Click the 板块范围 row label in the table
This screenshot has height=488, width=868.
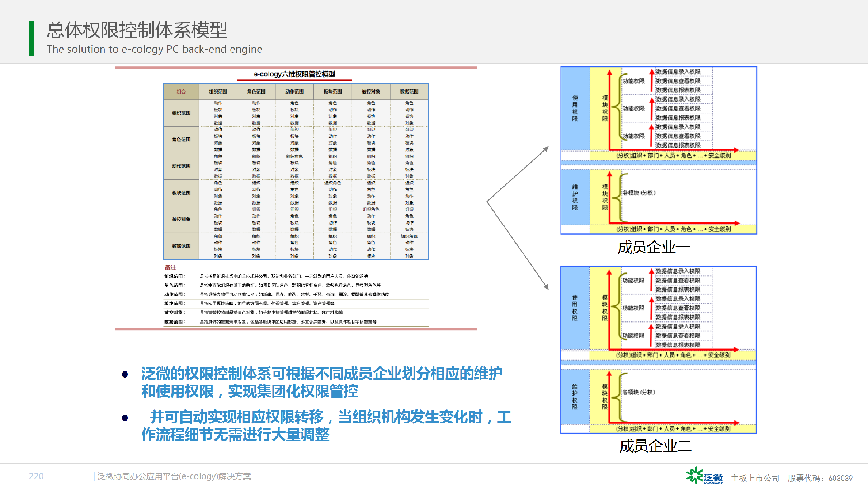pyautogui.click(x=181, y=193)
